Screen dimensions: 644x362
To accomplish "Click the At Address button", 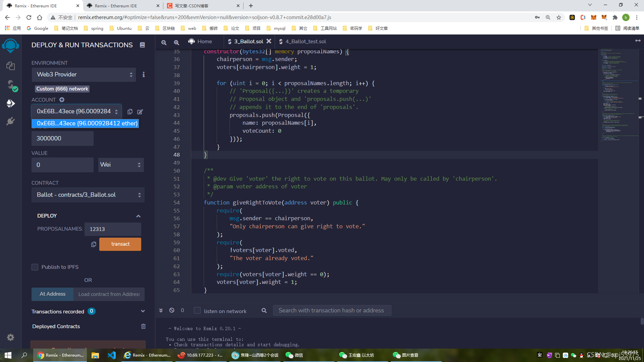I will (x=52, y=294).
